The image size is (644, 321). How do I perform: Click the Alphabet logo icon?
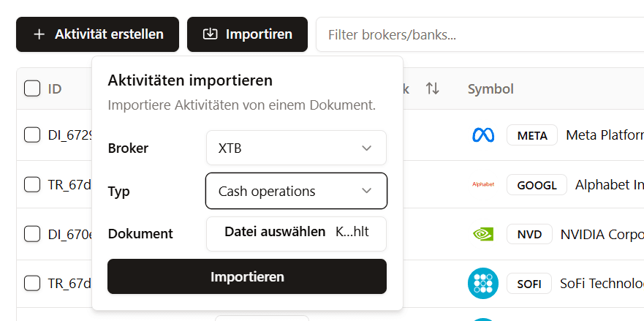click(x=483, y=184)
